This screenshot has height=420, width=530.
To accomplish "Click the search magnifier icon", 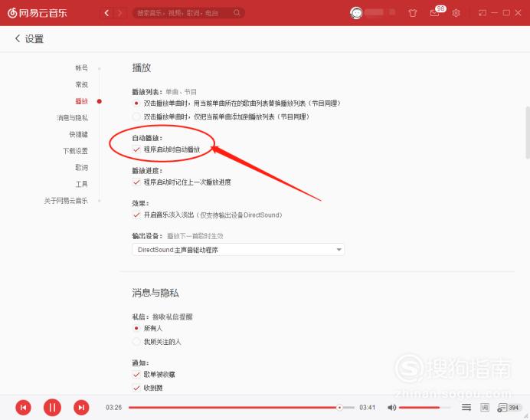I will click(237, 13).
